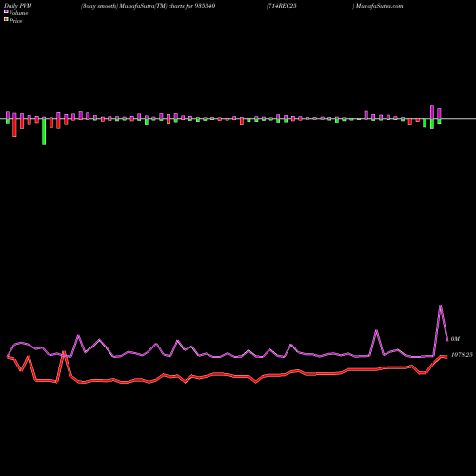This screenshot has height=476, width=476.
Task: Click the 0M volume value label
Action: [455, 339]
